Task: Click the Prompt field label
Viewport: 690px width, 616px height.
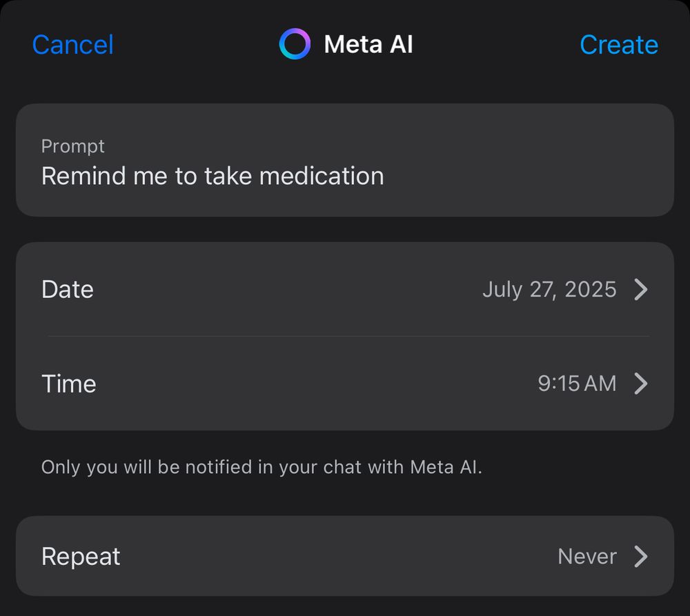Action: pyautogui.click(x=72, y=146)
